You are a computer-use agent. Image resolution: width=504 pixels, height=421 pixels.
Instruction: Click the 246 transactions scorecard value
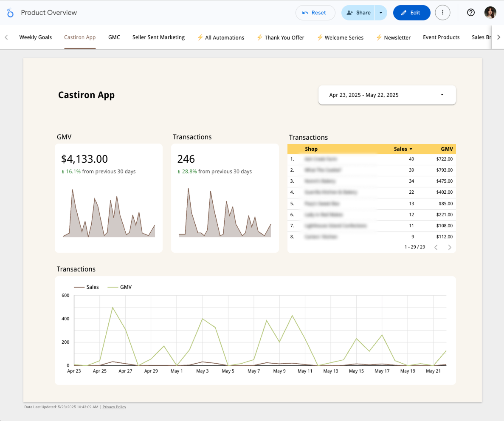tap(186, 159)
